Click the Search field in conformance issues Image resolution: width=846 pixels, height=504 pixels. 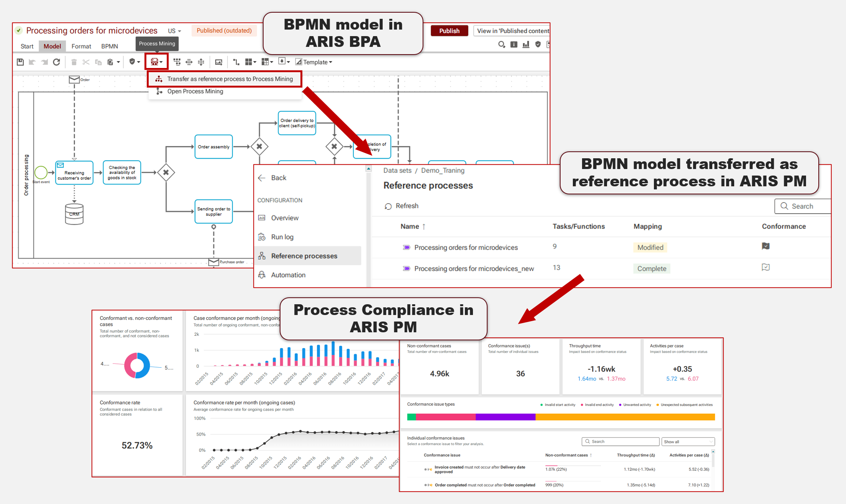[x=620, y=441]
